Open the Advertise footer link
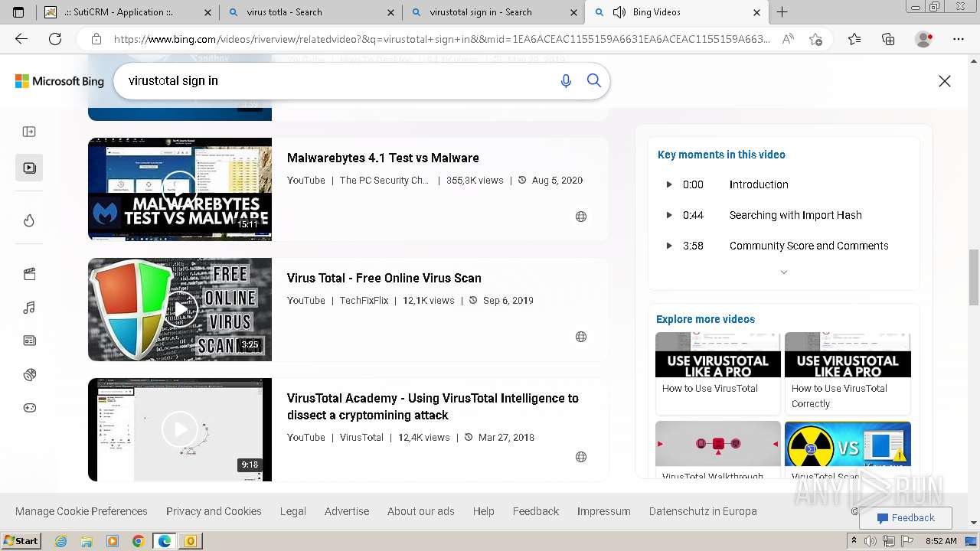 coord(347,511)
